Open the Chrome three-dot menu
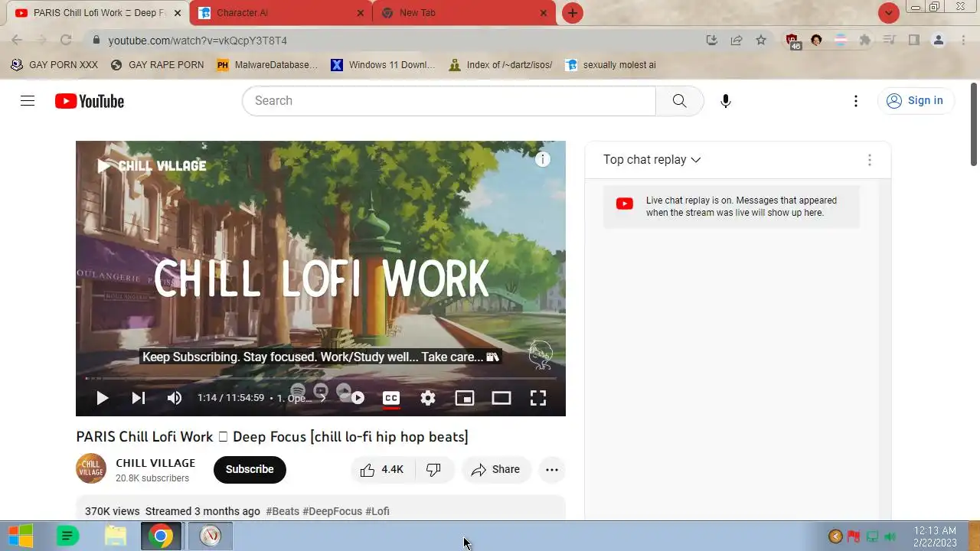This screenshot has width=980, height=551. click(x=963, y=40)
